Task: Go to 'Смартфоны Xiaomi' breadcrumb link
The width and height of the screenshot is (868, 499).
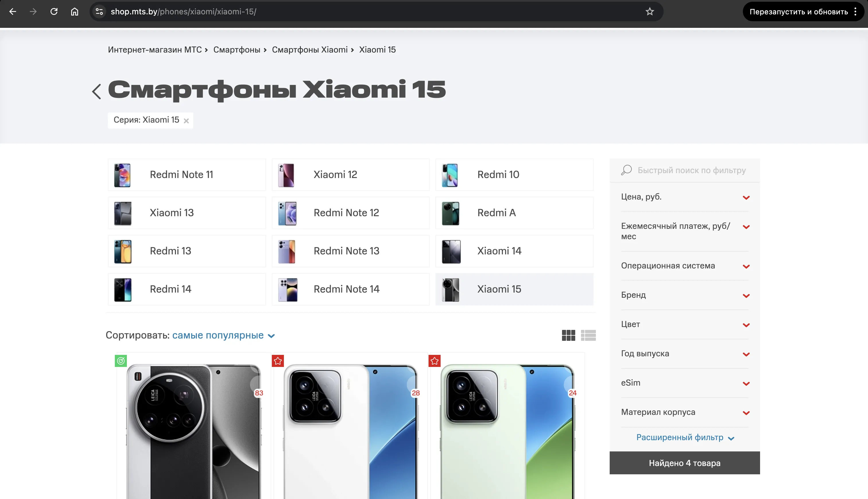Action: click(310, 50)
